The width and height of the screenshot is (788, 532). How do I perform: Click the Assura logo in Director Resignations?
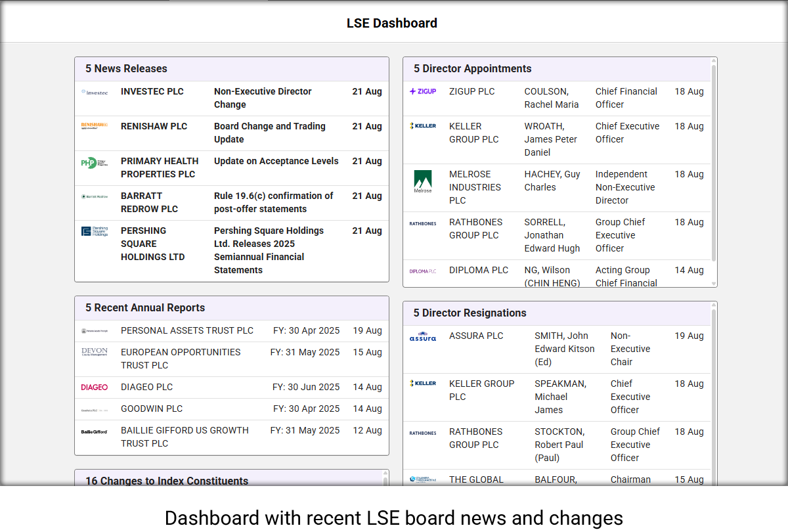pyautogui.click(x=423, y=336)
